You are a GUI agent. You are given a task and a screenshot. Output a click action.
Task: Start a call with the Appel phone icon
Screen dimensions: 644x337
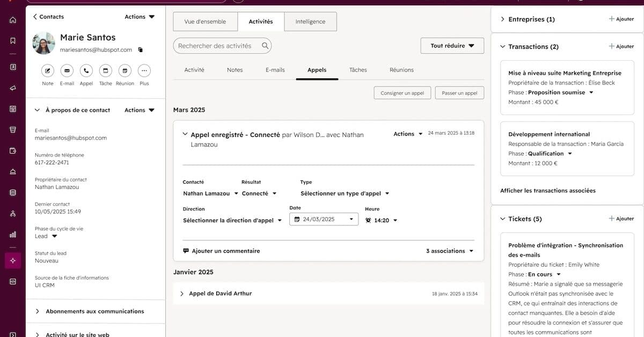click(x=86, y=70)
